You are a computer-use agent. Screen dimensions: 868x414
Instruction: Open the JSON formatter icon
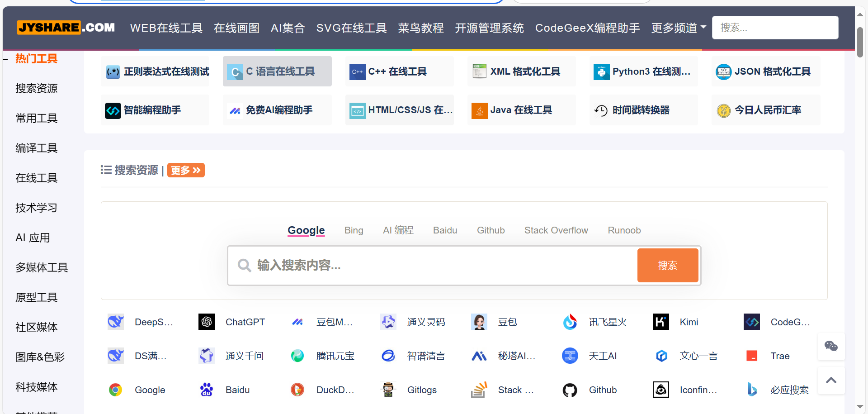coord(723,71)
